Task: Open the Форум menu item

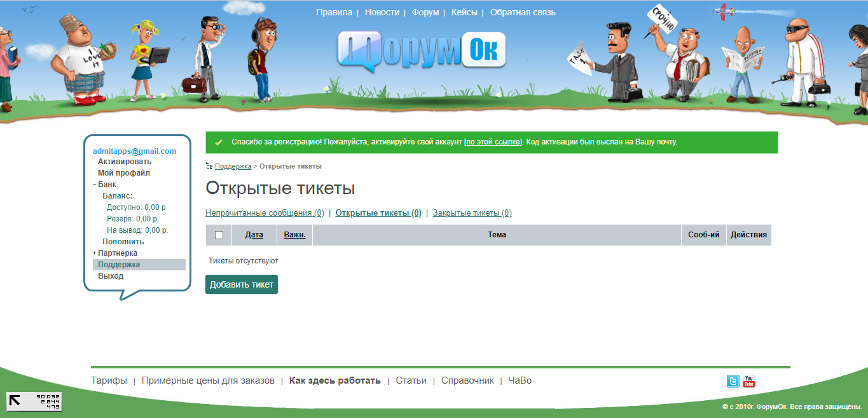Action: [425, 11]
